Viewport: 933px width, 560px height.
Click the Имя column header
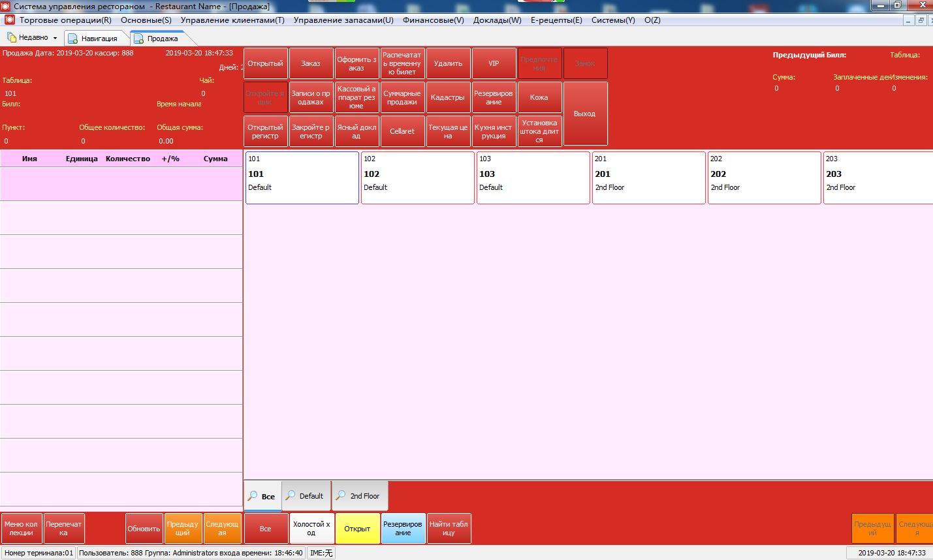click(29, 159)
